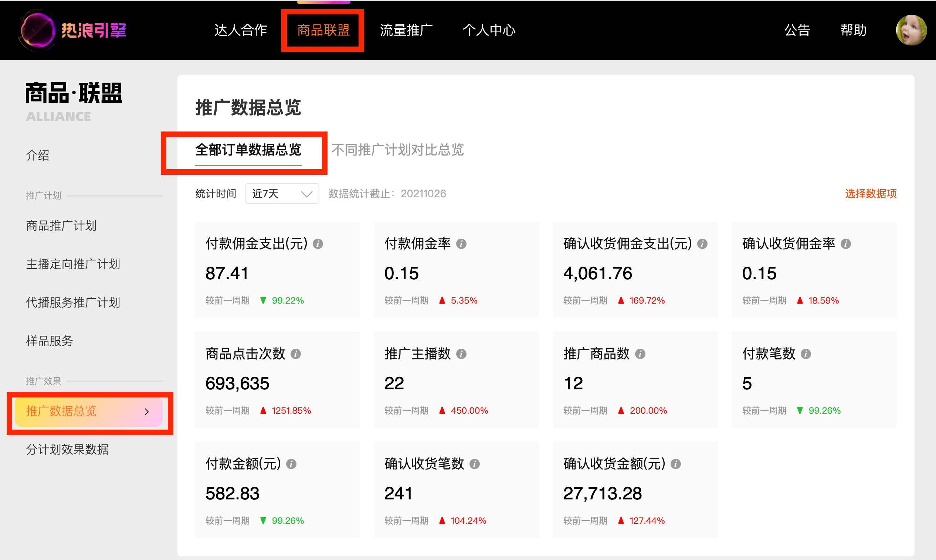Click info icon next to 付款笔数
The width and height of the screenshot is (936, 560).
[806, 354]
